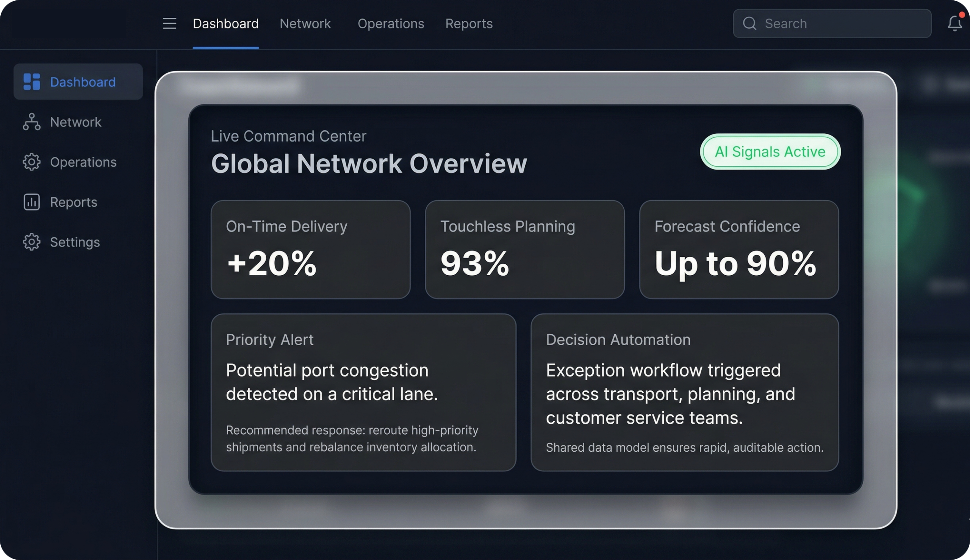Select the active Dashboard top tab
Image resolution: width=970 pixels, height=560 pixels.
tap(225, 23)
